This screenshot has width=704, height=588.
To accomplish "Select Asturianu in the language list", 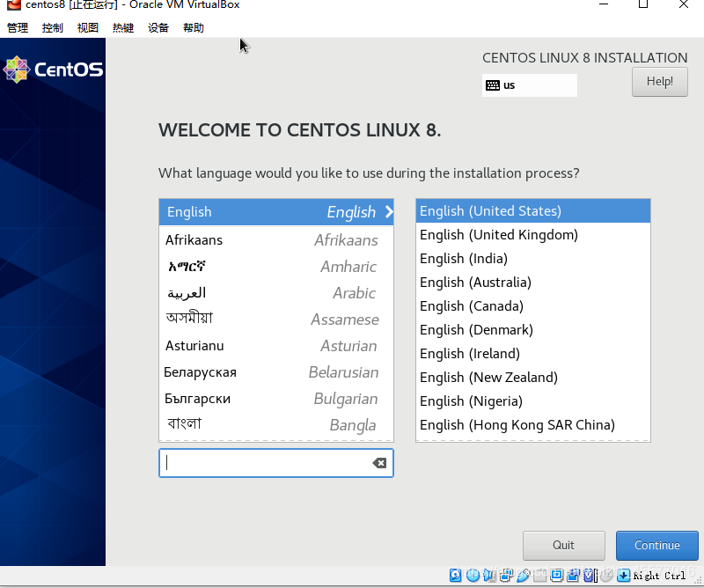I will [276, 346].
